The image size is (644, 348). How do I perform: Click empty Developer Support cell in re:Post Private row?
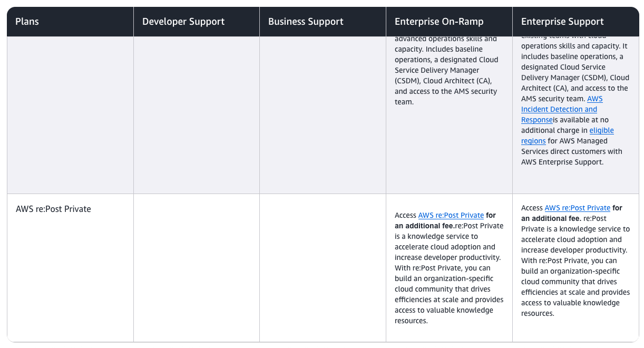tap(196, 267)
